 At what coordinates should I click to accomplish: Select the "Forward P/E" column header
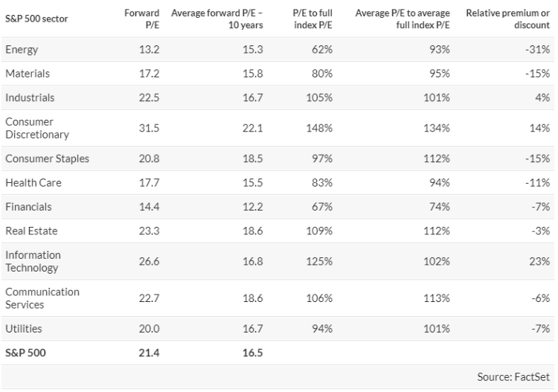[x=144, y=19]
